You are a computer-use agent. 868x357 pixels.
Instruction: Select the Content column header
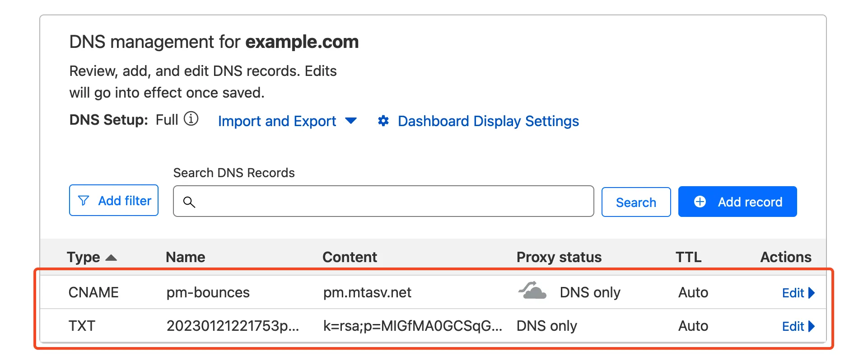click(350, 257)
